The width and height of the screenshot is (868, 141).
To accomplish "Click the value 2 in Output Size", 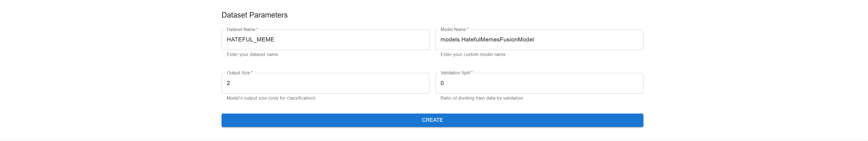I will pyautogui.click(x=228, y=83).
